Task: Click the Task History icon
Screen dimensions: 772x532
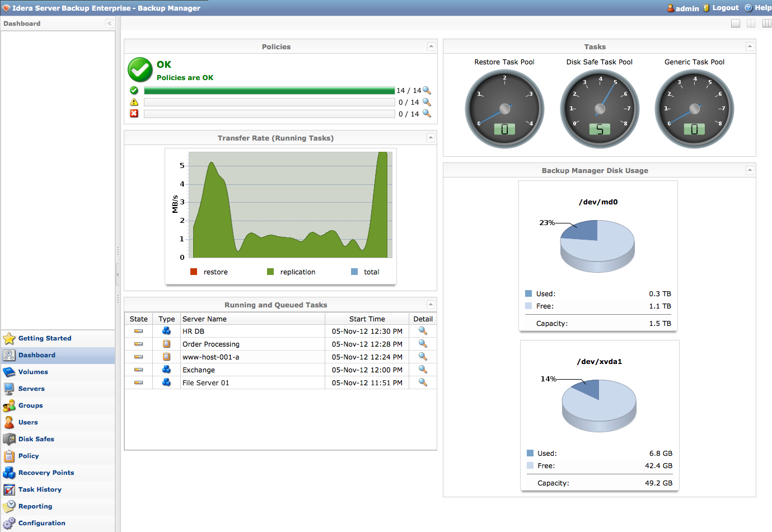Action: [9, 489]
